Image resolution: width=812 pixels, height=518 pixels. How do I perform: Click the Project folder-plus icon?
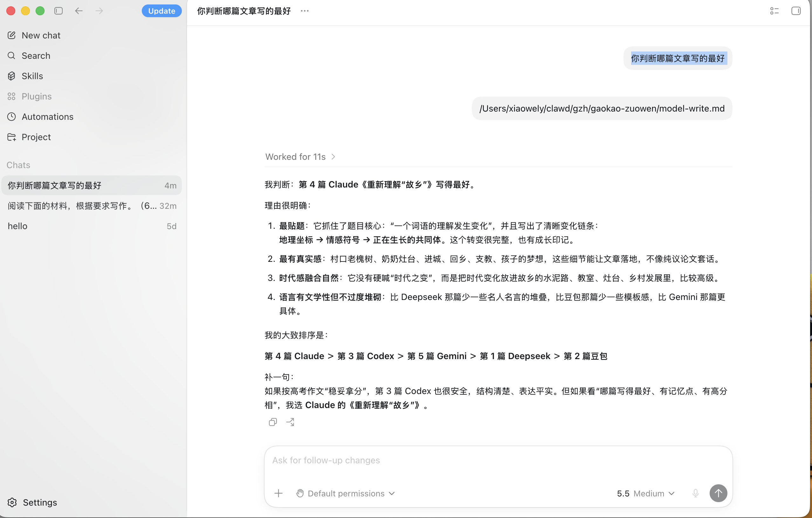pos(11,137)
